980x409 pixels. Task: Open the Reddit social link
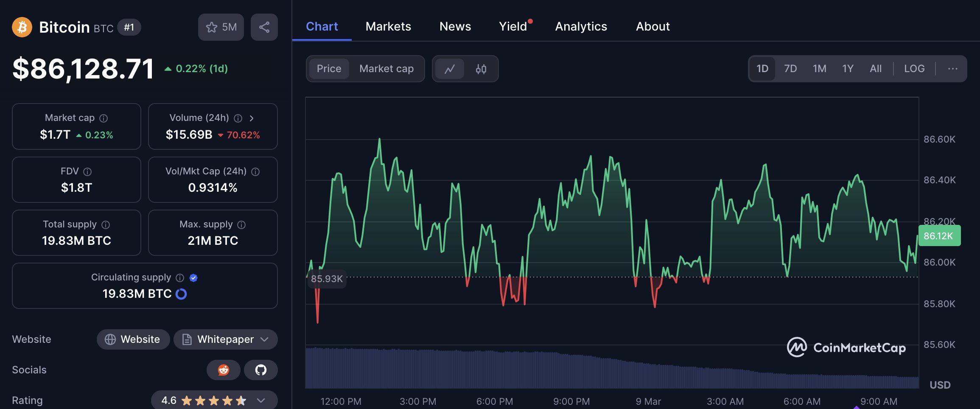(224, 370)
